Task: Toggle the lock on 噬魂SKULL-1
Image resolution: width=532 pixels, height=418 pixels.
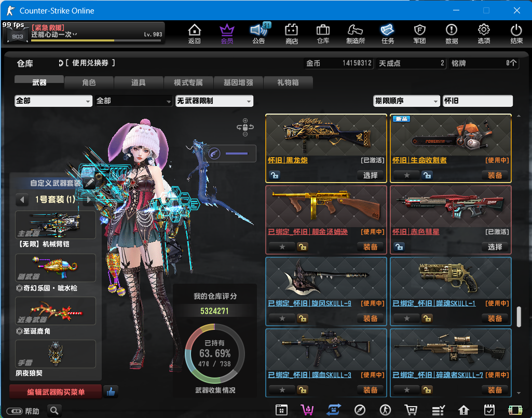Action: (x=427, y=318)
